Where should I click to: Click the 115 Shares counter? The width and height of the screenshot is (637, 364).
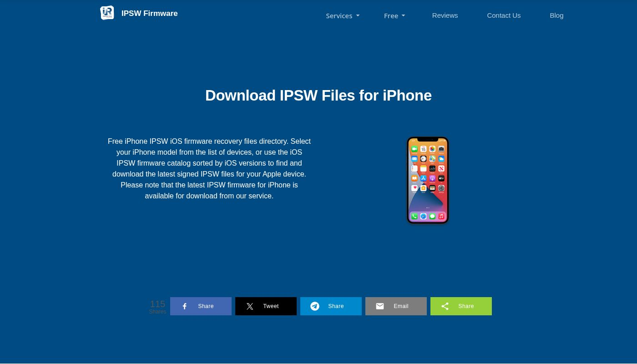(x=157, y=306)
